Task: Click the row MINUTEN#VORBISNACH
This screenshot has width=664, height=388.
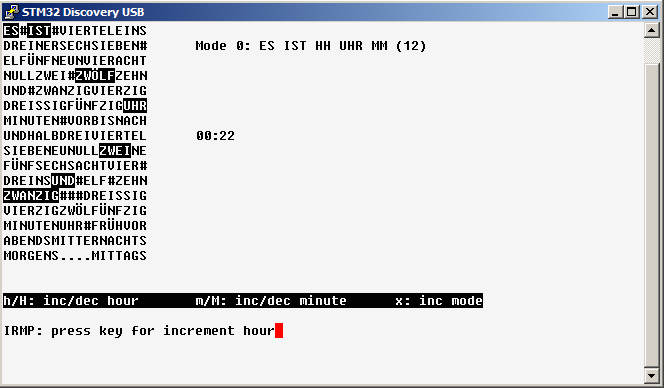Action: (x=75, y=120)
